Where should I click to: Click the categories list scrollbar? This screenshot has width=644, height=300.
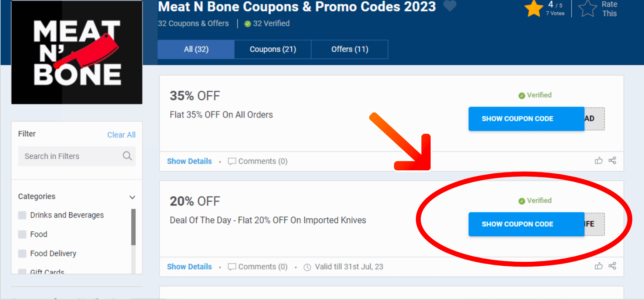pos(133,227)
